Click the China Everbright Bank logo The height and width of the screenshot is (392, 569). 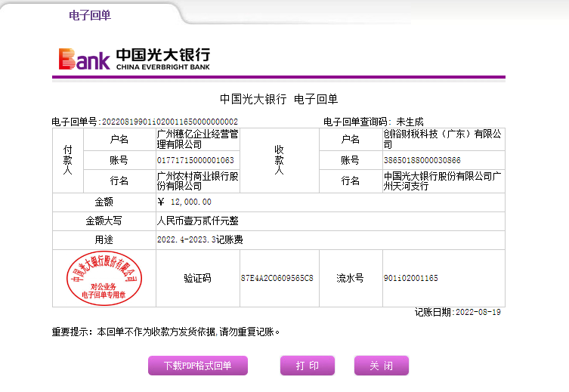click(135, 59)
